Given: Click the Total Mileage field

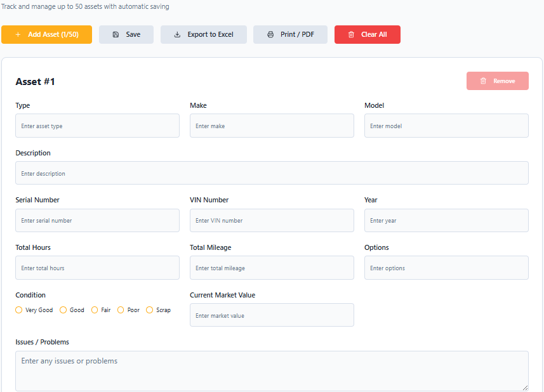Looking at the screenshot, I should 272,268.
